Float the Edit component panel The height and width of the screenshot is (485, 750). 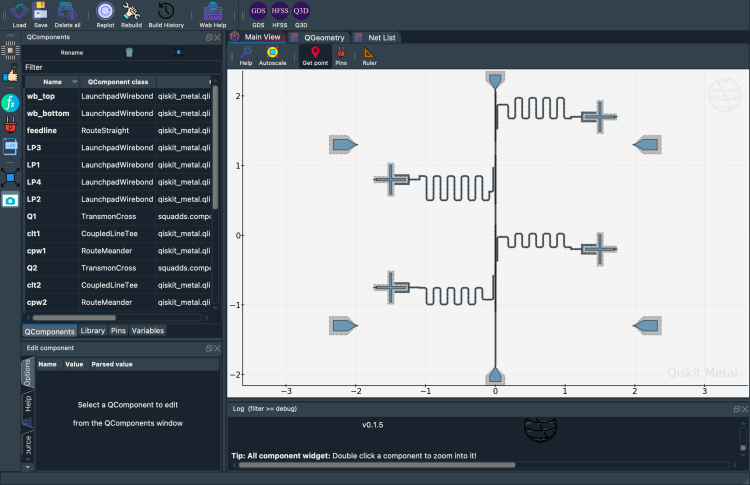coord(209,348)
